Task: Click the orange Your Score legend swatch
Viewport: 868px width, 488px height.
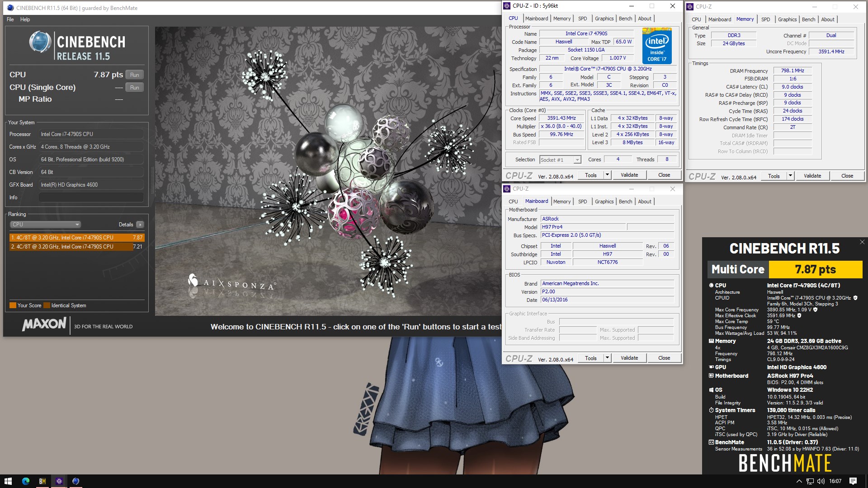Action: [13, 305]
